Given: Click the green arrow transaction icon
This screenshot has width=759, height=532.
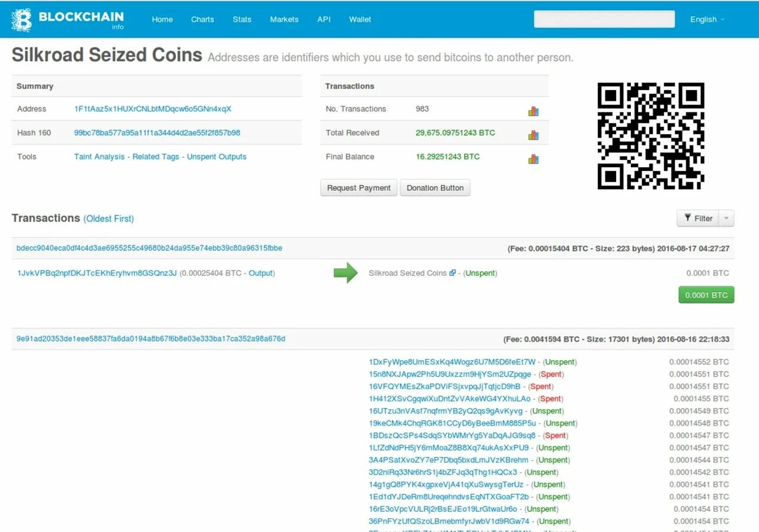Looking at the screenshot, I should coord(346,273).
